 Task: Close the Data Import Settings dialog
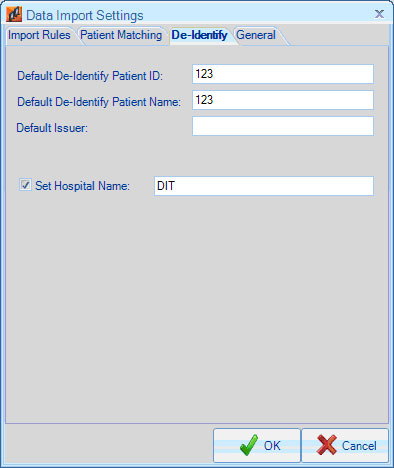(x=379, y=14)
